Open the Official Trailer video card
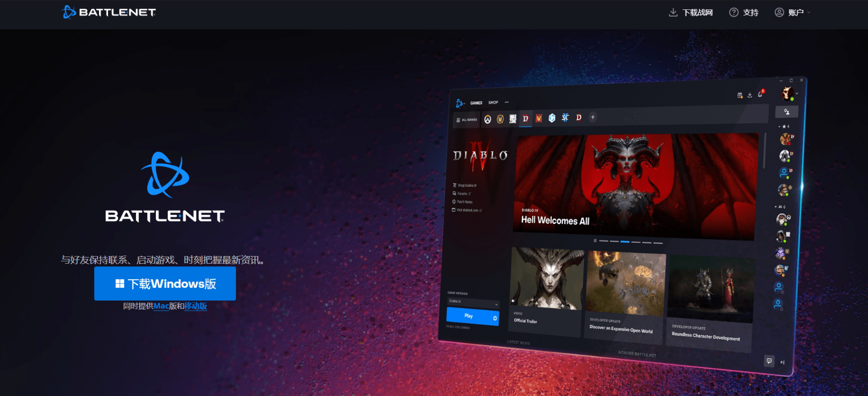This screenshot has width=868, height=396. click(546, 291)
